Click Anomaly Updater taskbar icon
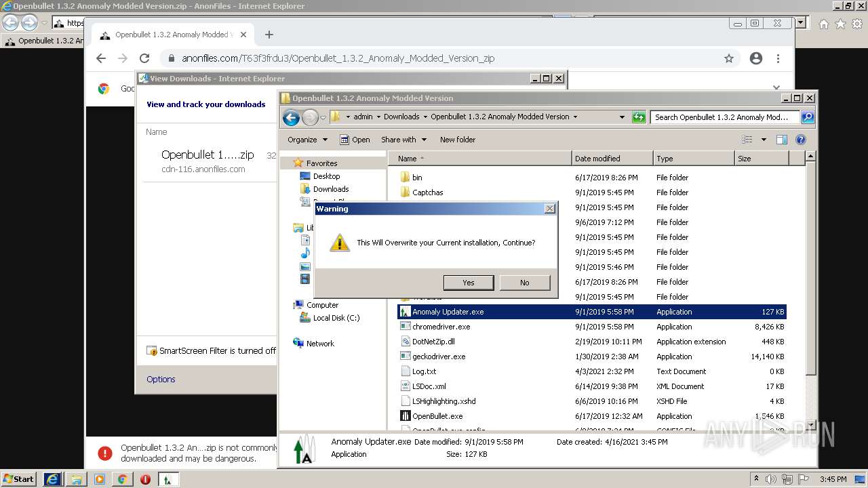 point(168,479)
